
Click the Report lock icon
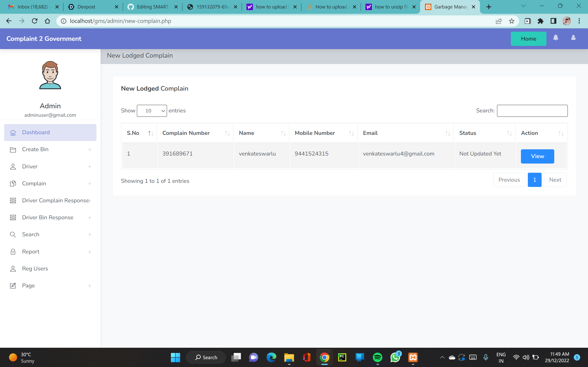coord(13,252)
